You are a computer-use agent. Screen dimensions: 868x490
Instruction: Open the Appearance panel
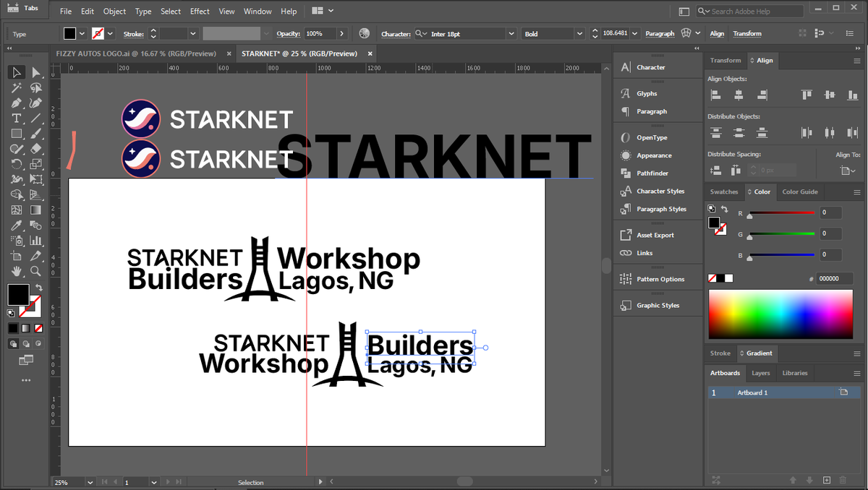(x=654, y=155)
